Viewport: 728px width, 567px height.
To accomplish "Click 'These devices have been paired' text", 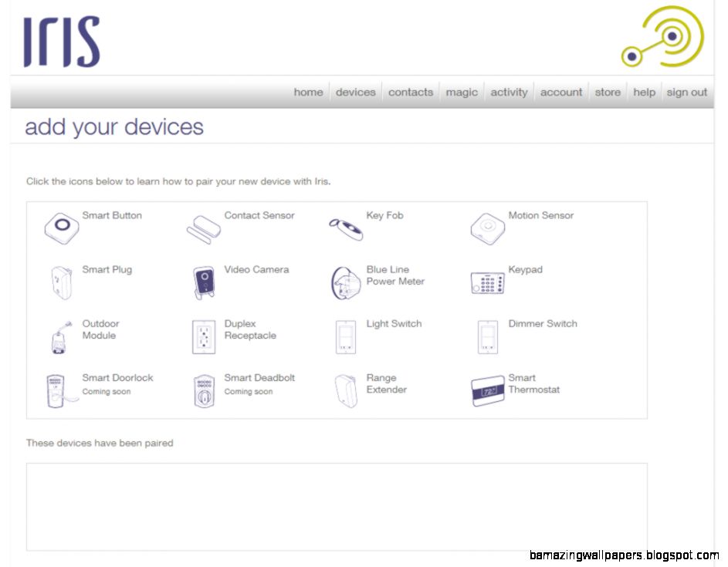I will click(100, 443).
